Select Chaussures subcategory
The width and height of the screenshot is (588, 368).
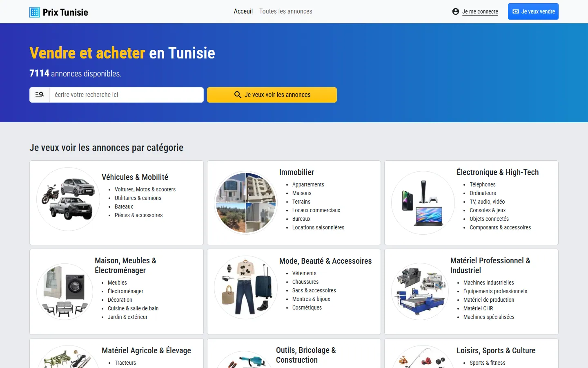click(305, 282)
